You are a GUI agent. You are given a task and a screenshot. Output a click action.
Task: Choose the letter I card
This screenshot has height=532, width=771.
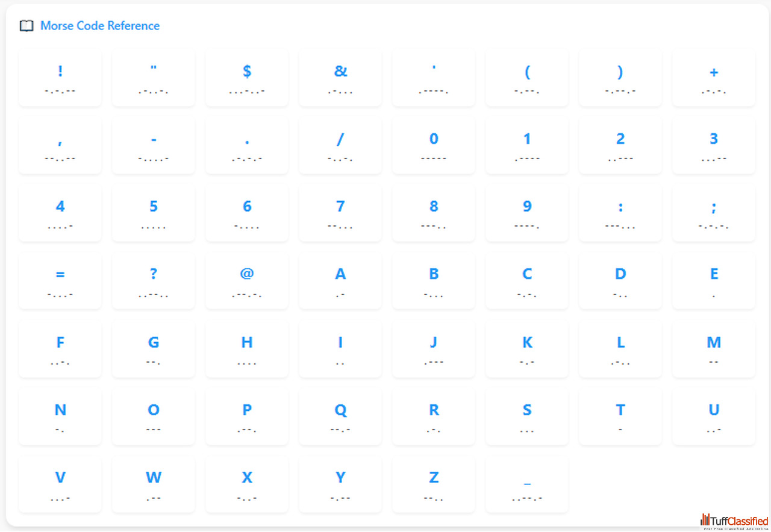(340, 349)
